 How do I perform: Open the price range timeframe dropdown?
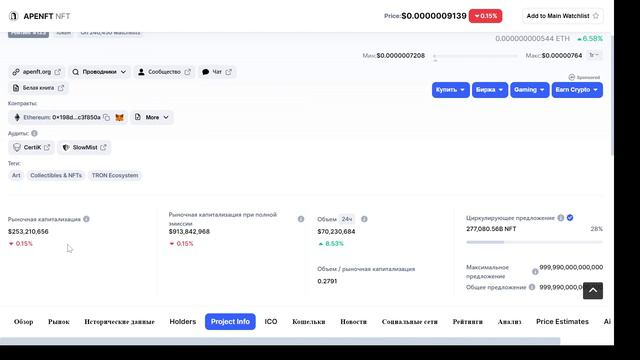tap(594, 55)
